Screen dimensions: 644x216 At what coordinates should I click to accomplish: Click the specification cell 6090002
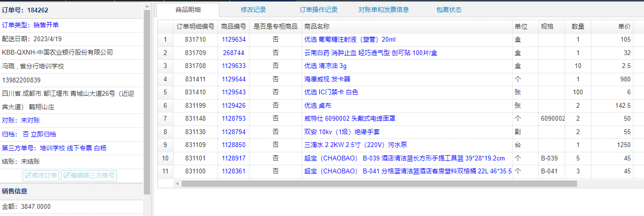pos(551,119)
